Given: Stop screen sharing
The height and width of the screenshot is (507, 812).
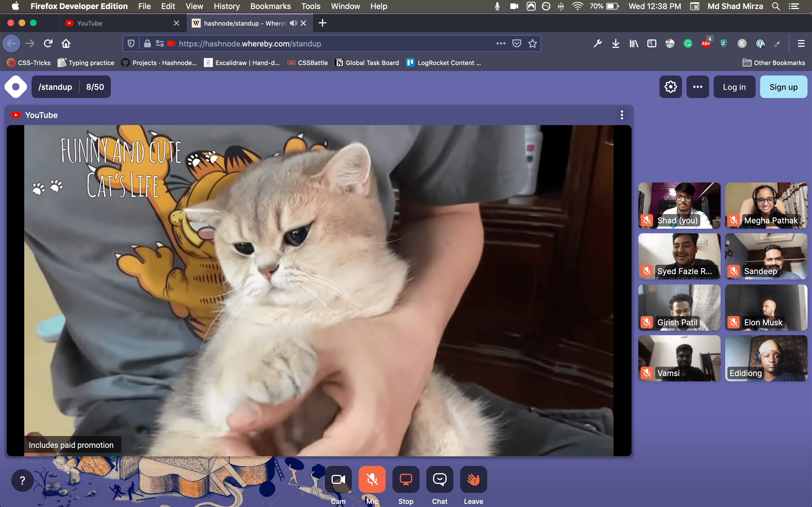Looking at the screenshot, I should tap(406, 479).
